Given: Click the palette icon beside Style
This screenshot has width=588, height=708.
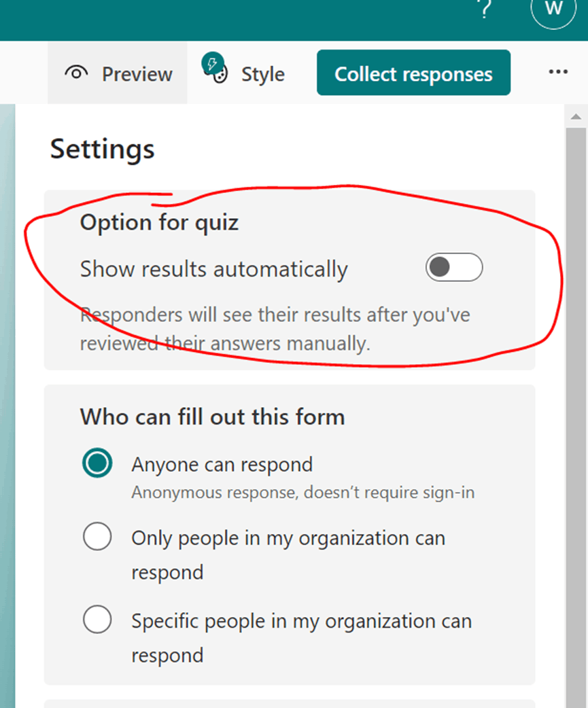Looking at the screenshot, I should tap(220, 75).
